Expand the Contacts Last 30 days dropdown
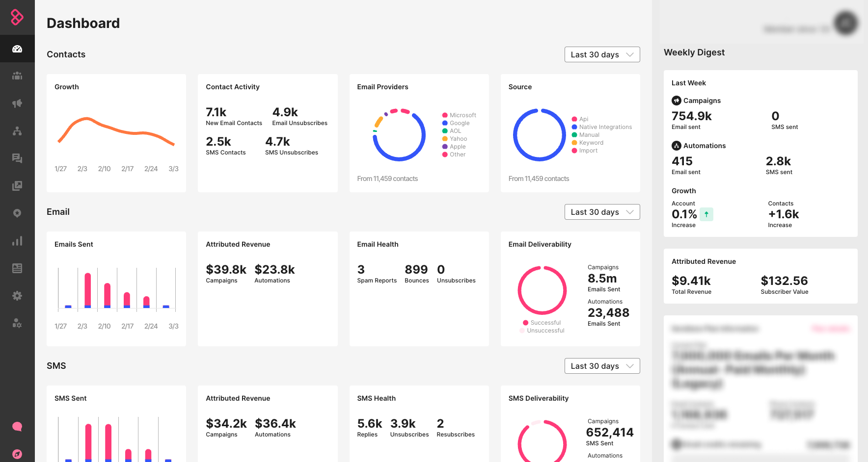The width and height of the screenshot is (868, 462). click(602, 54)
